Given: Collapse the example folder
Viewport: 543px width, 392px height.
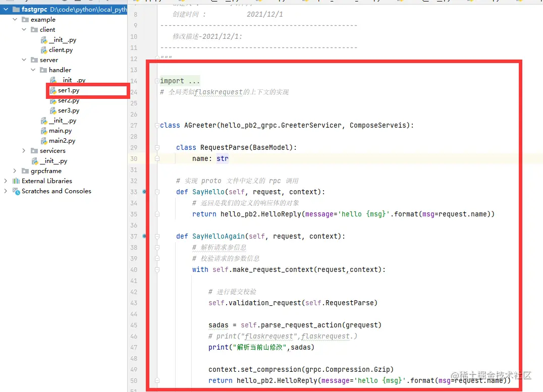Looking at the screenshot, I should tap(15, 19).
